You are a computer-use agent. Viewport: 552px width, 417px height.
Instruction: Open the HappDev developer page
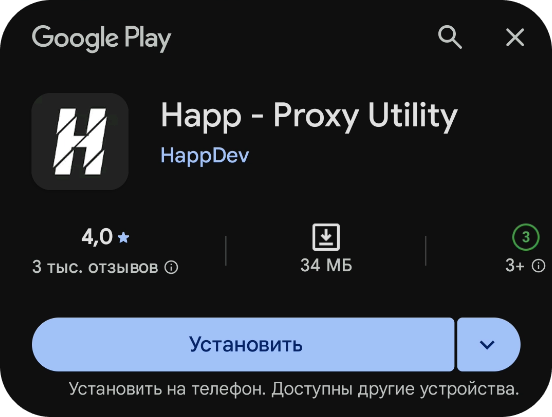pyautogui.click(x=205, y=155)
